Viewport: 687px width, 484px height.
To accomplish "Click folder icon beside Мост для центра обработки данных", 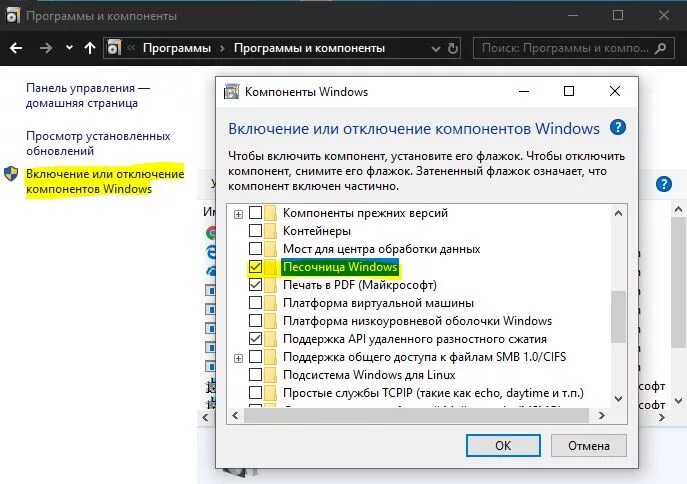I will [271, 249].
